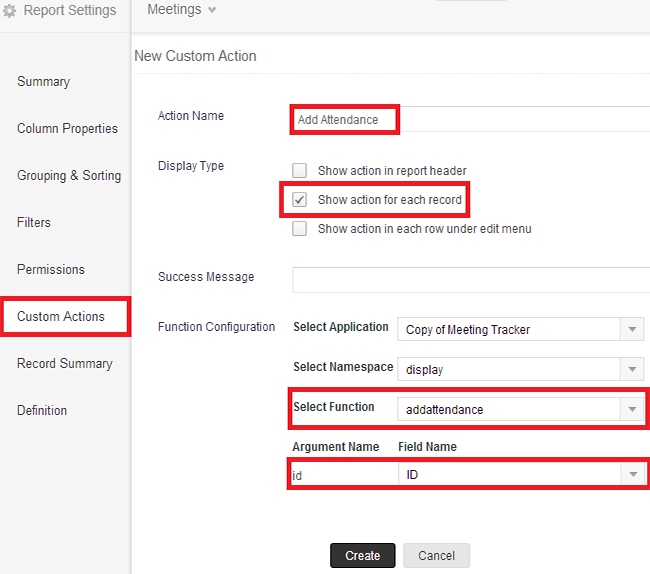Open the Select Application dropdown

[631, 330]
